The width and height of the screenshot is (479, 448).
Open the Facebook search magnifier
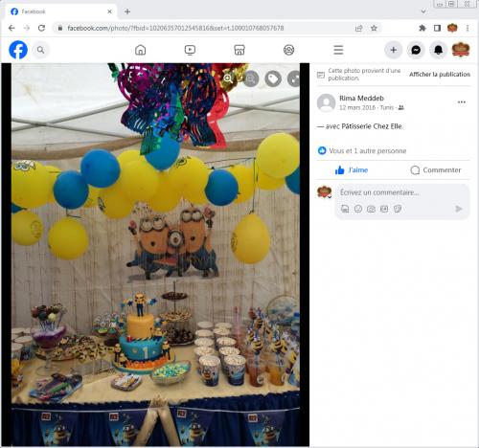40,50
